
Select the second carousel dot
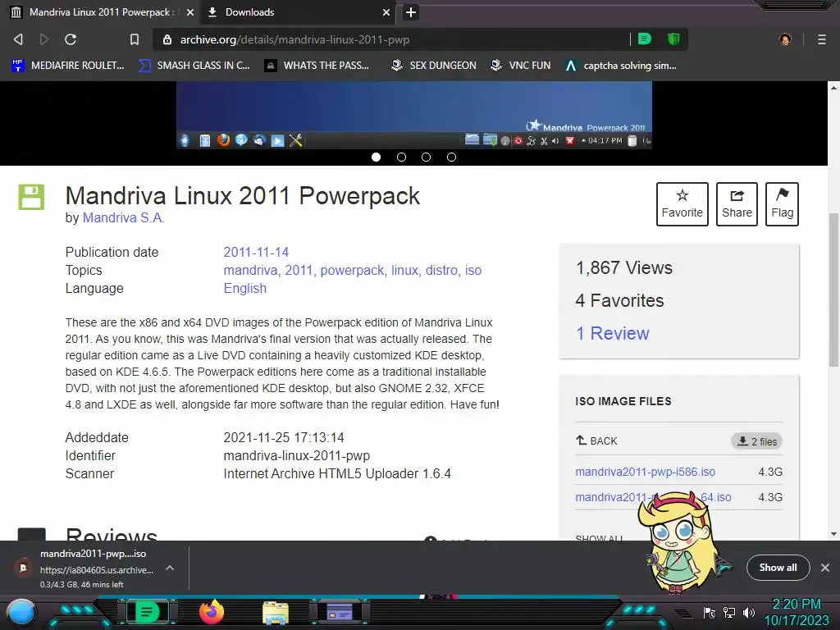pyautogui.click(x=401, y=157)
